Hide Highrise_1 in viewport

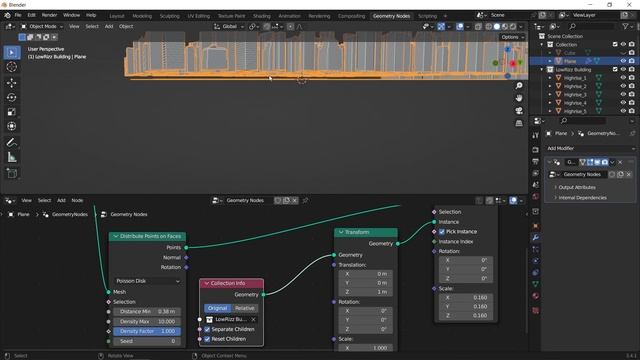[x=623, y=78]
